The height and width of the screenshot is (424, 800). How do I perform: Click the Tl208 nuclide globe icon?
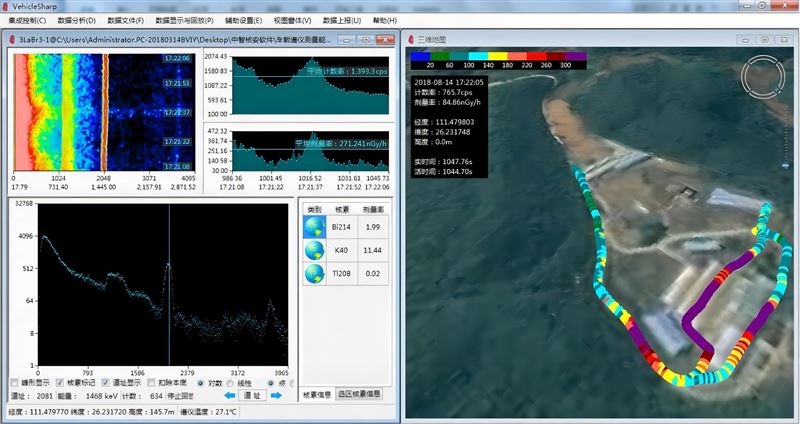[315, 272]
